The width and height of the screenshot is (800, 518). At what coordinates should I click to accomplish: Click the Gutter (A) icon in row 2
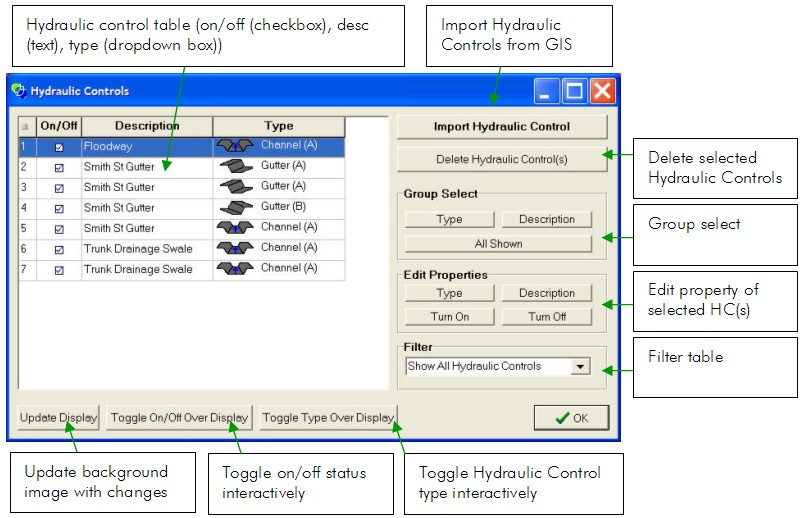[x=235, y=166]
